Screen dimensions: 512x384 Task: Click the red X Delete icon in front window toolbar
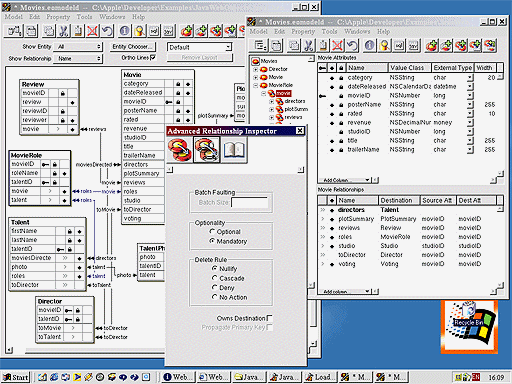point(338,45)
